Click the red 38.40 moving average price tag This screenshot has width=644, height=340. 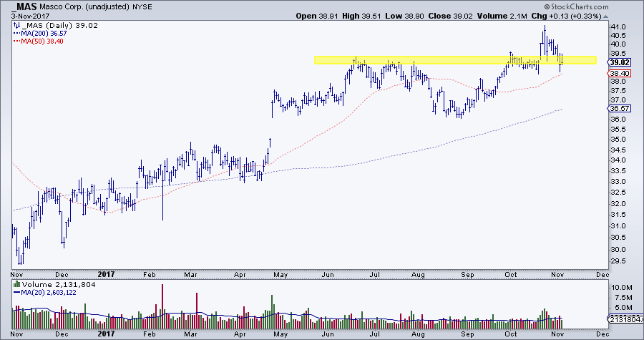point(618,74)
